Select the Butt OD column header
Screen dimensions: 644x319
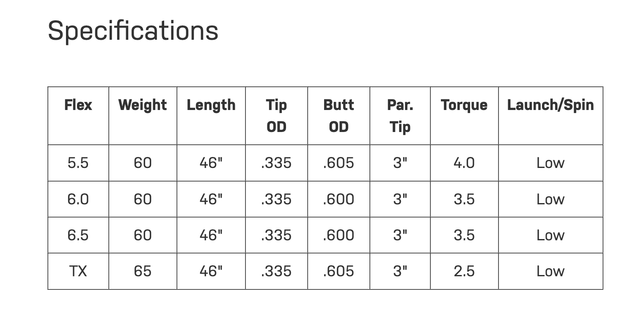pyautogui.click(x=339, y=115)
